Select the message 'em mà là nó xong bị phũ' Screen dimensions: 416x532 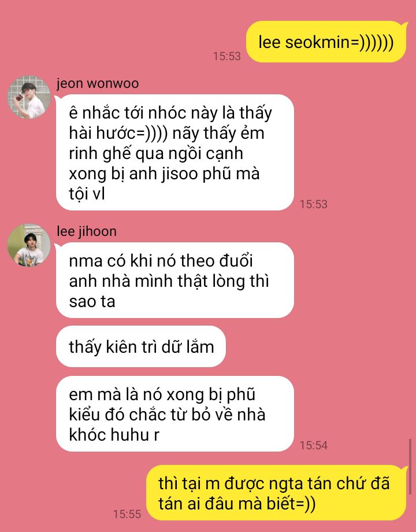tap(175, 413)
